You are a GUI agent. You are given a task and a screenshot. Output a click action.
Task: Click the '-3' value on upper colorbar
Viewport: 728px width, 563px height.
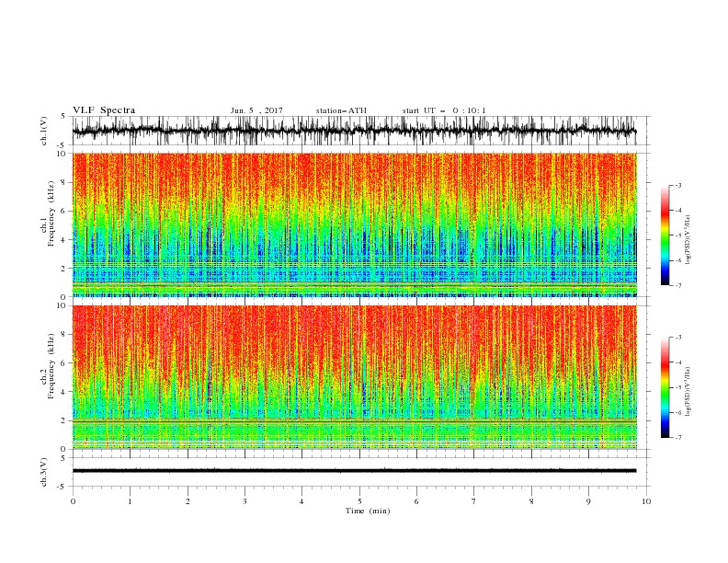pyautogui.click(x=677, y=185)
